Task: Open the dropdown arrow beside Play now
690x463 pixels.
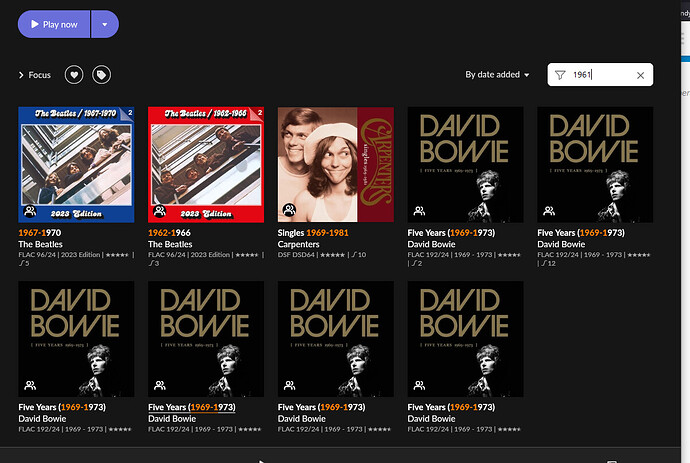Action: (x=105, y=25)
